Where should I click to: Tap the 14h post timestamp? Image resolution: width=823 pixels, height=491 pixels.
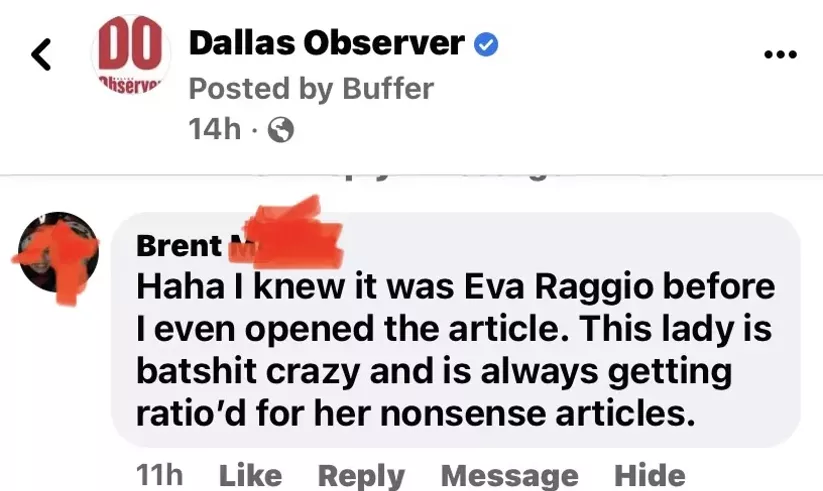click(x=215, y=129)
